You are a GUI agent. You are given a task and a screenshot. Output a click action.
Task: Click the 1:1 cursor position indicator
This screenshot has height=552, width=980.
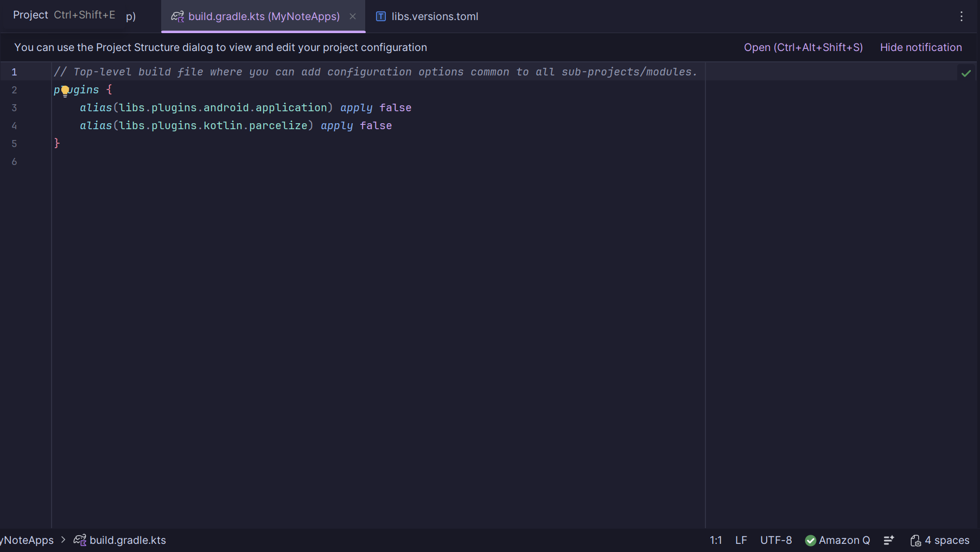click(716, 540)
